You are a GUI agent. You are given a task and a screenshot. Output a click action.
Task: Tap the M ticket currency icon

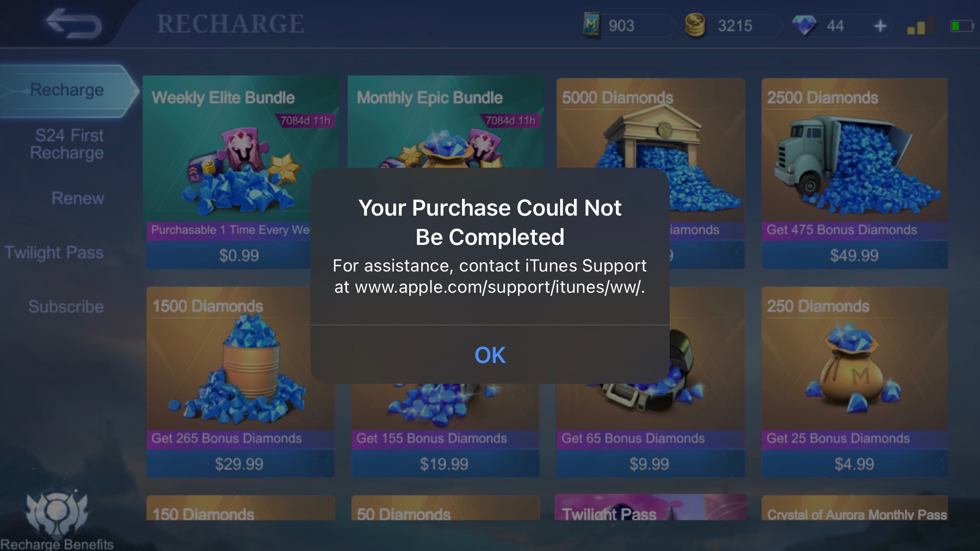[592, 25]
